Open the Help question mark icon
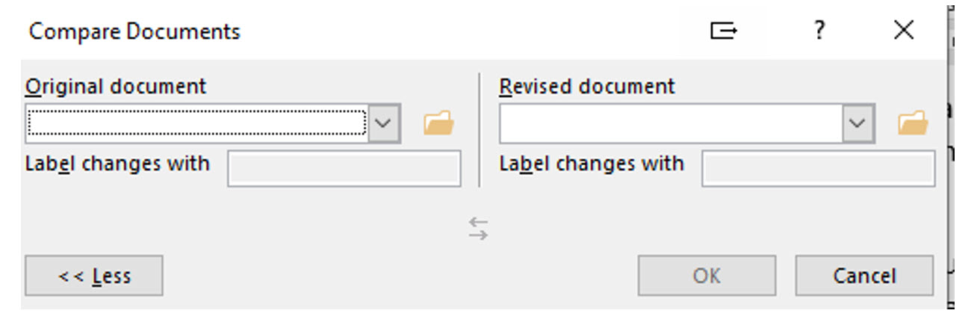This screenshot has height=331, width=980. coord(819,31)
